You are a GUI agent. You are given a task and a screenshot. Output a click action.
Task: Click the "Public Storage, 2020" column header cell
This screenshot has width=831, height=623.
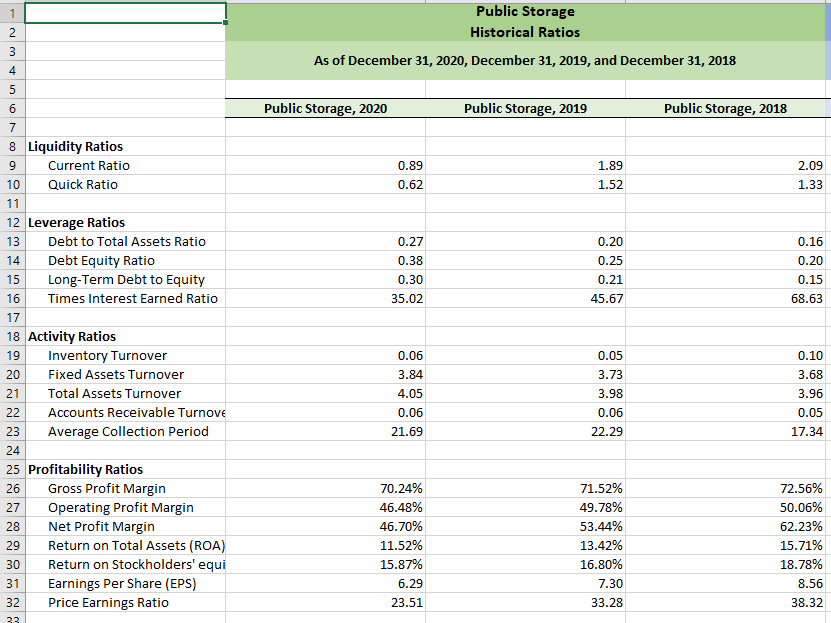click(325, 108)
